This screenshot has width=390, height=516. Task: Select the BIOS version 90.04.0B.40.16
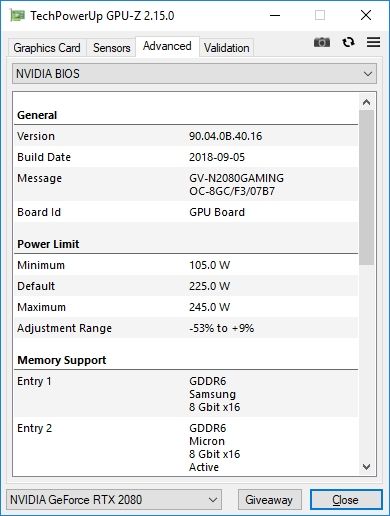point(226,136)
